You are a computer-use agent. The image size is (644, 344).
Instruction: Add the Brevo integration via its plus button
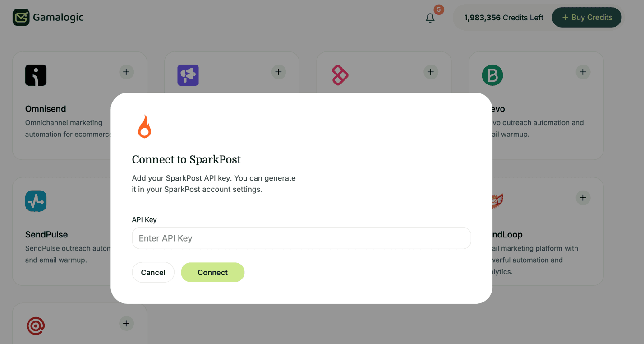pyautogui.click(x=583, y=72)
